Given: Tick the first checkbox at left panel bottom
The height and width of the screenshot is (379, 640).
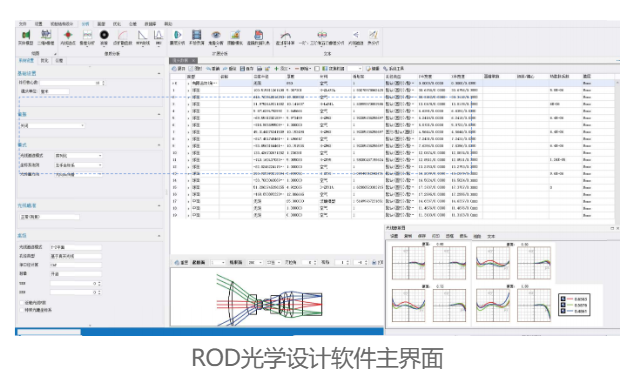Looking at the screenshot, I should pyautogui.click(x=22, y=303).
